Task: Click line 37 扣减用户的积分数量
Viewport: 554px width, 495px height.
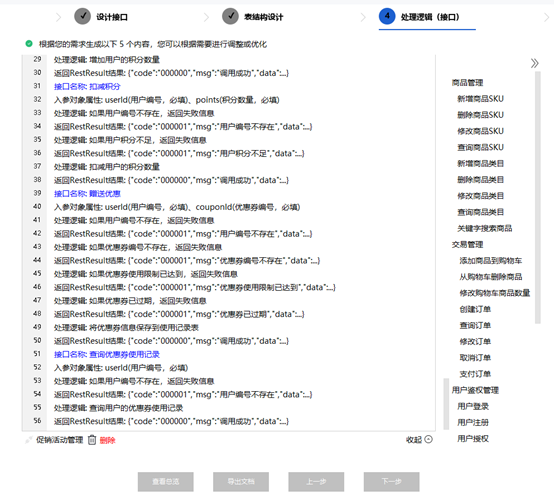Action: click(107, 167)
